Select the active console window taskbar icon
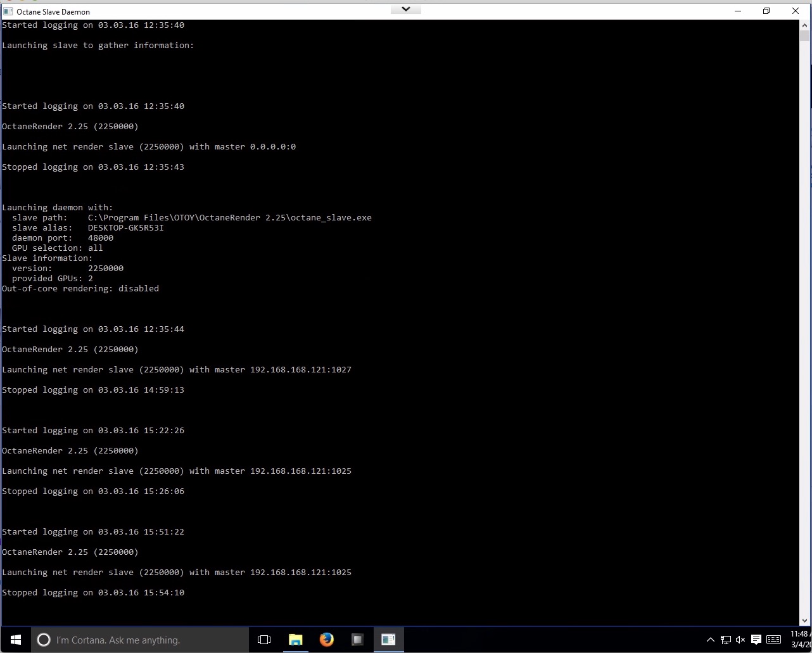The height and width of the screenshot is (653, 812). pos(388,640)
